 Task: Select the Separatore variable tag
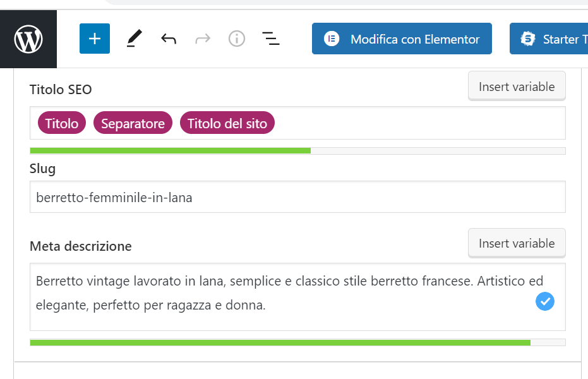133,123
